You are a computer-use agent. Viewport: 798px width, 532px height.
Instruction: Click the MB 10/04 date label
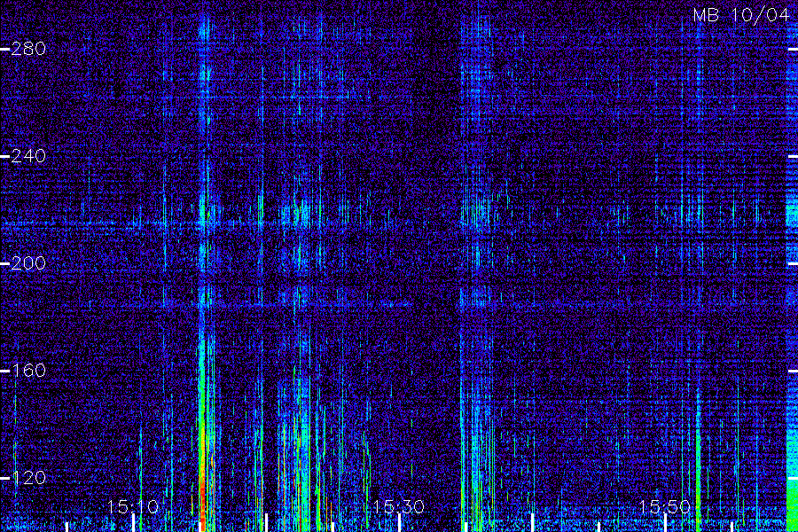coord(741,15)
